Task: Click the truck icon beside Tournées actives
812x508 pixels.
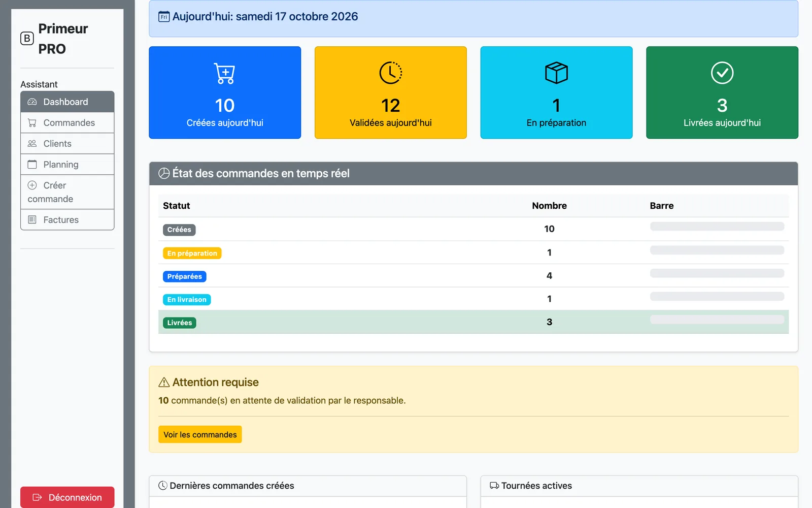Action: pos(494,486)
